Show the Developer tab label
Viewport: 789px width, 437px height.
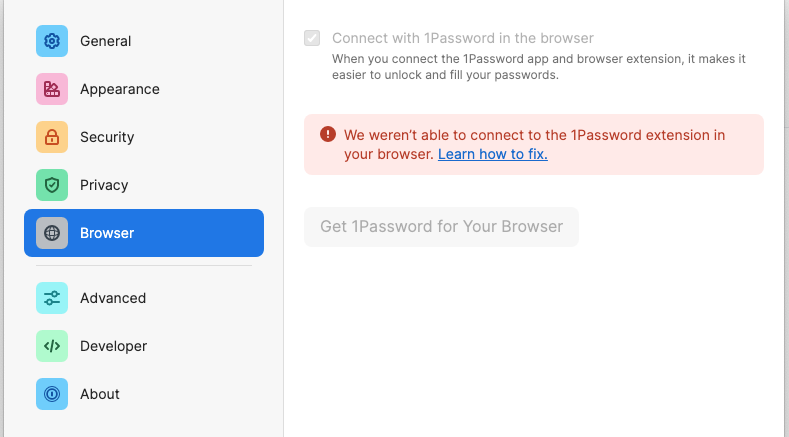pos(114,346)
